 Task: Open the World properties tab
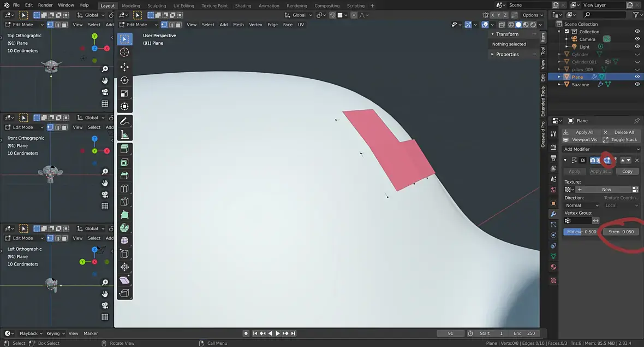[553, 190]
